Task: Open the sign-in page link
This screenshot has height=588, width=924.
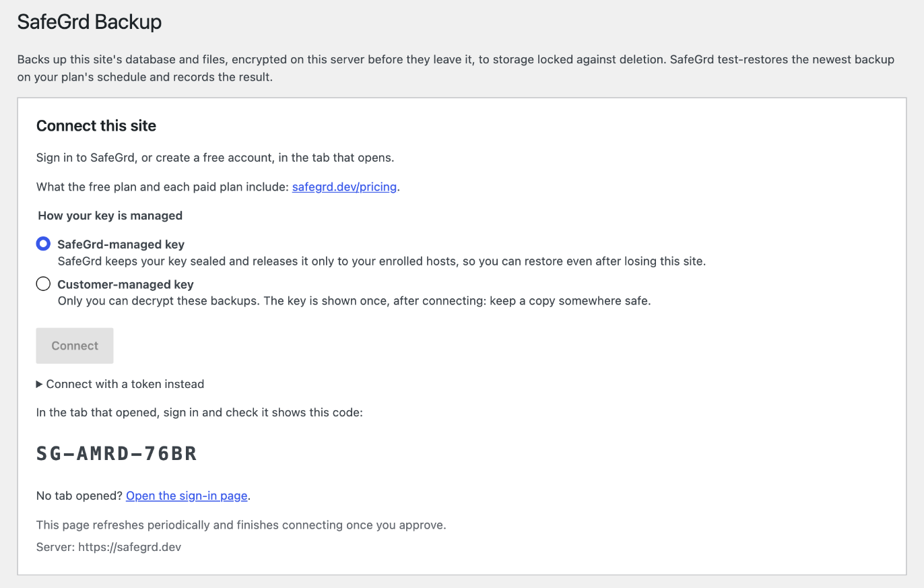Action: pyautogui.click(x=187, y=496)
